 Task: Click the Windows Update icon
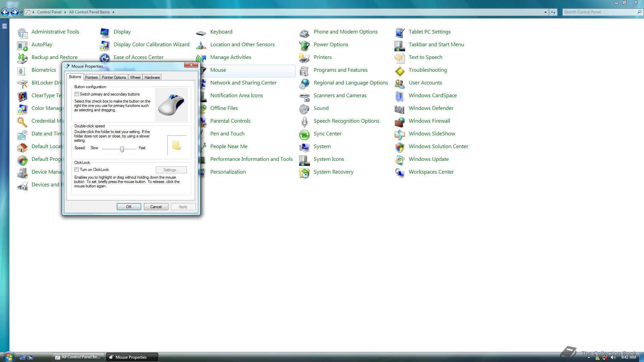coord(400,160)
